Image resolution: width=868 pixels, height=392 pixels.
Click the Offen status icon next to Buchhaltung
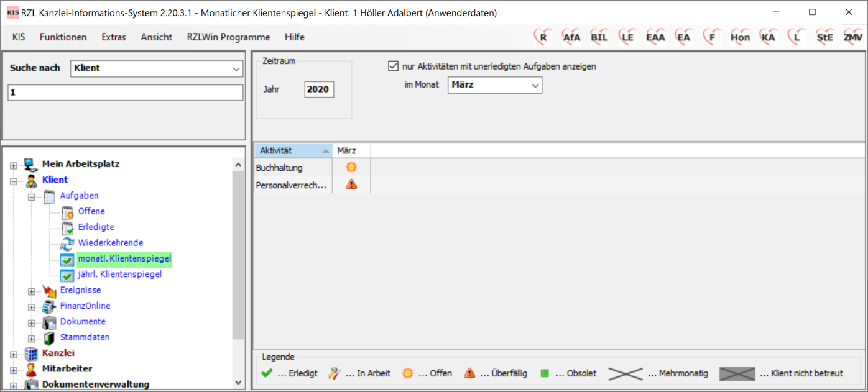click(x=351, y=166)
